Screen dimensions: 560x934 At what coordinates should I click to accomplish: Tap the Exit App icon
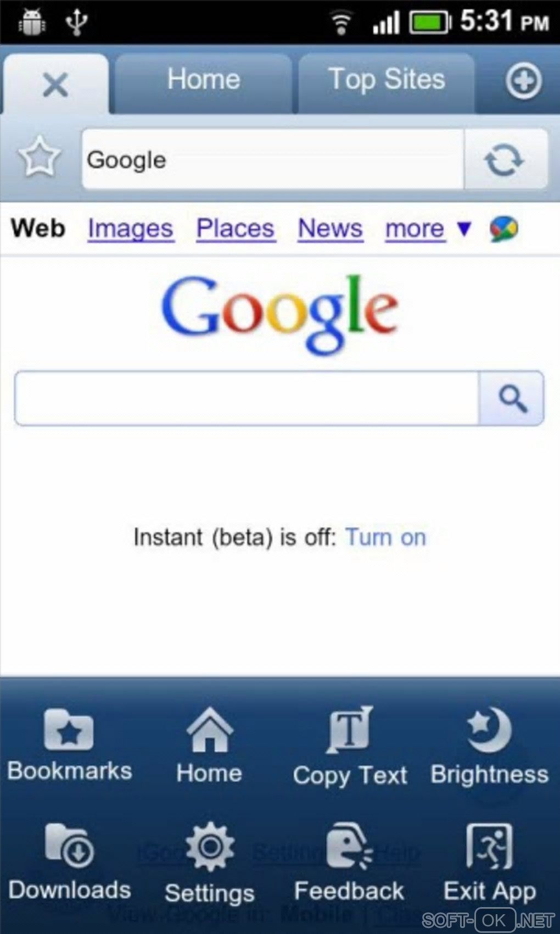(489, 846)
